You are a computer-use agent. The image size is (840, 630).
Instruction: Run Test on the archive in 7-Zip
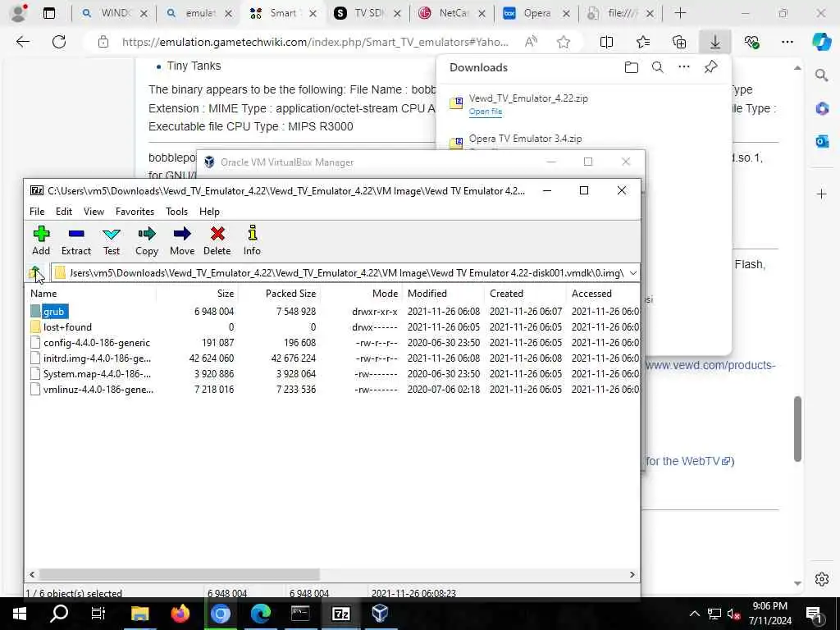coord(112,240)
